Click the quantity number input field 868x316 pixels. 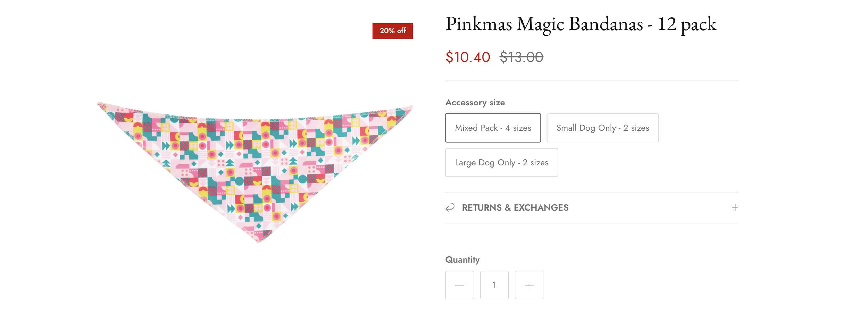494,285
